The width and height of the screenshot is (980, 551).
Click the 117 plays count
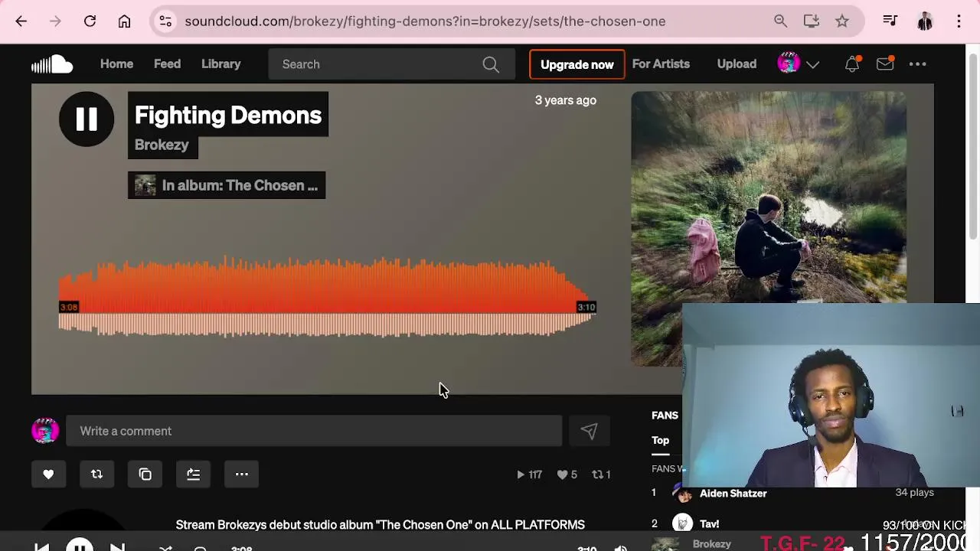(x=529, y=474)
